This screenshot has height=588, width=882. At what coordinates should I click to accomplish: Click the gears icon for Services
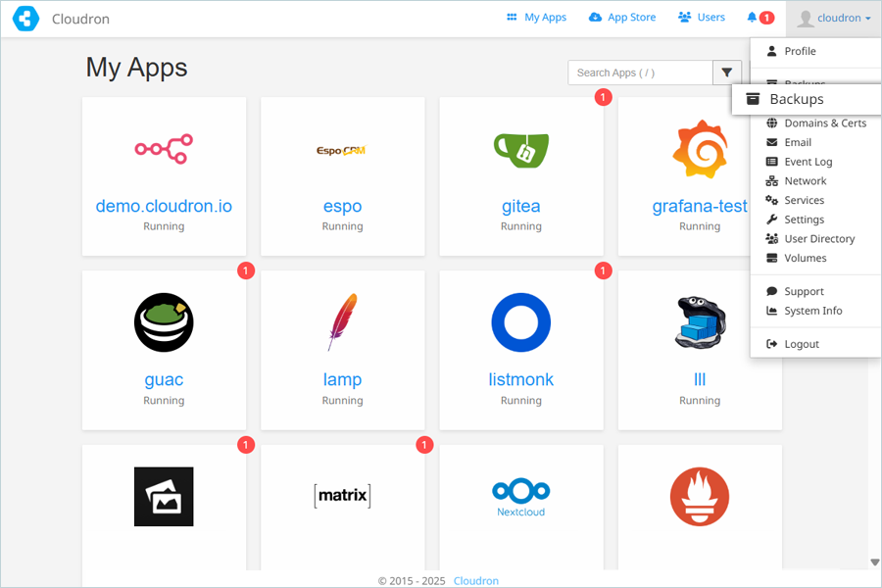772,200
